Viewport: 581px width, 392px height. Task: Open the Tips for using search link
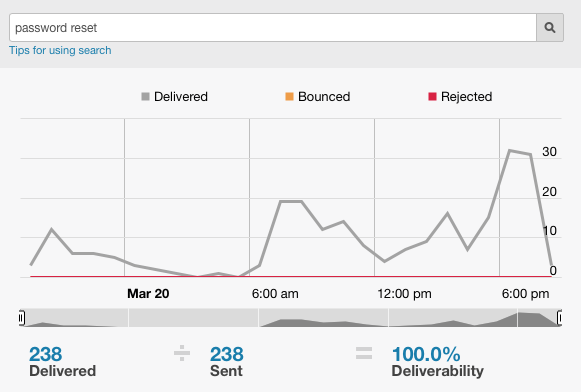pyautogui.click(x=60, y=50)
